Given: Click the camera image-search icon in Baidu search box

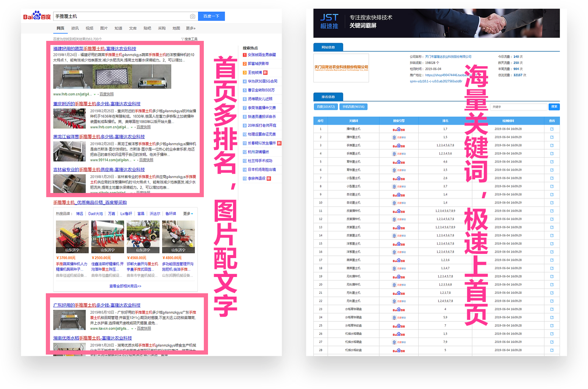Looking at the screenshot, I should coord(192,16).
